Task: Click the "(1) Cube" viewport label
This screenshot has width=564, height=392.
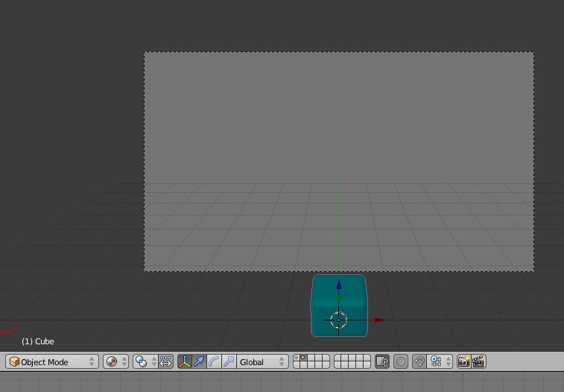Action: pos(38,341)
